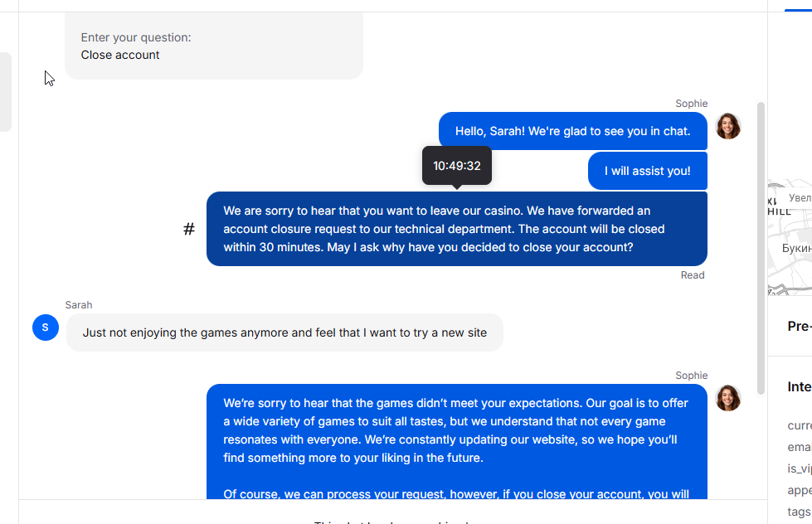Select the 'I will assist you!' message

point(647,171)
